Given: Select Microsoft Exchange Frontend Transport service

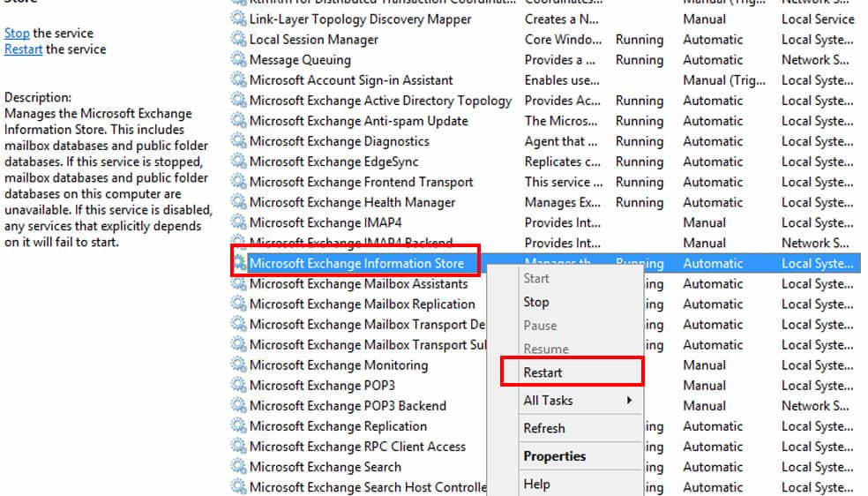Looking at the screenshot, I should pos(361,182).
